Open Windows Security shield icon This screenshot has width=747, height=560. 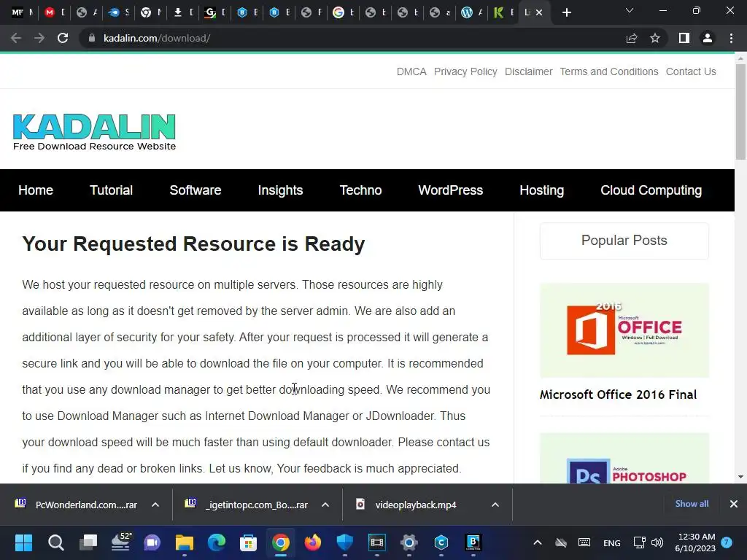pyautogui.click(x=344, y=542)
